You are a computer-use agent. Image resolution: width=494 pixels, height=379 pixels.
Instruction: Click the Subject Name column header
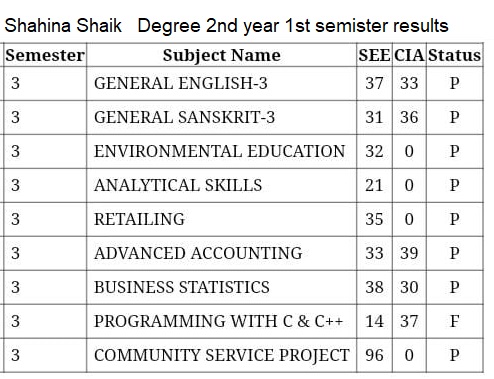(x=221, y=55)
